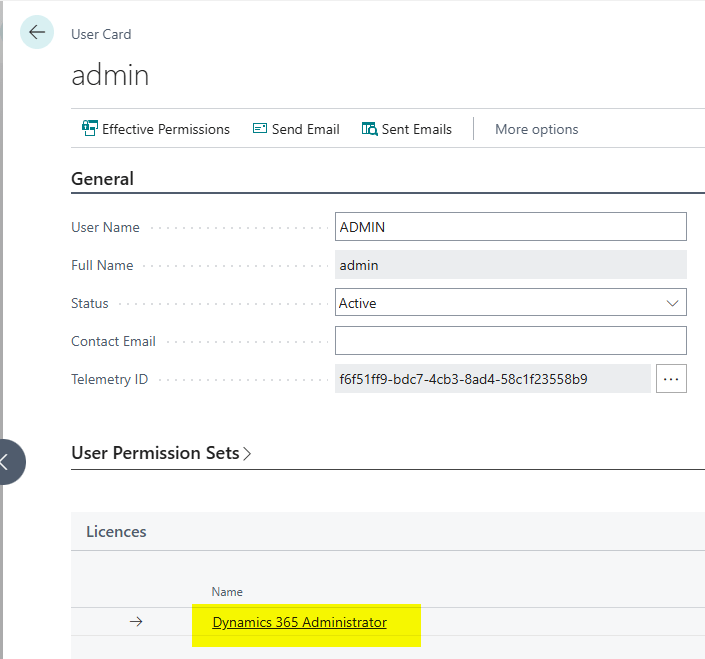The image size is (705, 659).
Task: Click the Name column header
Action: click(227, 592)
